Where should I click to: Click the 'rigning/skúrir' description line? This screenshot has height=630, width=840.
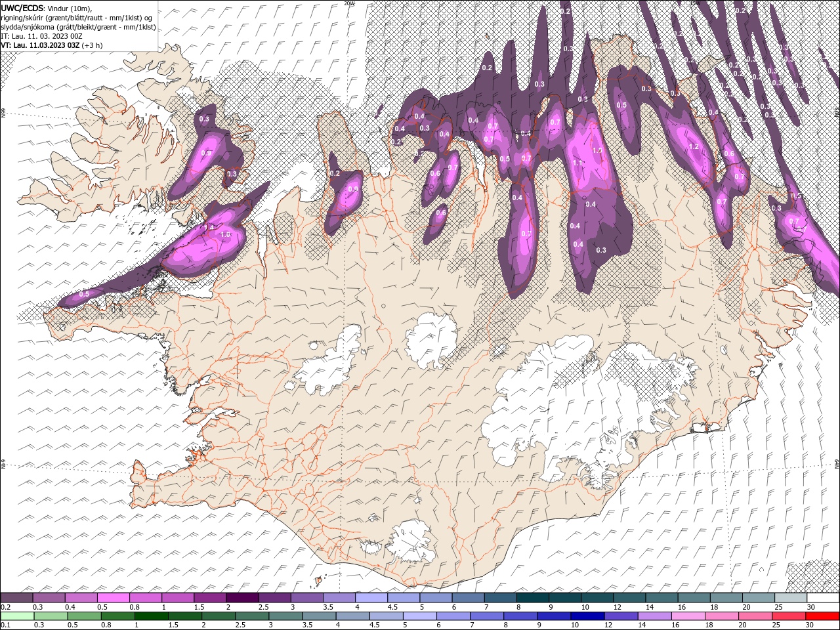(77, 18)
